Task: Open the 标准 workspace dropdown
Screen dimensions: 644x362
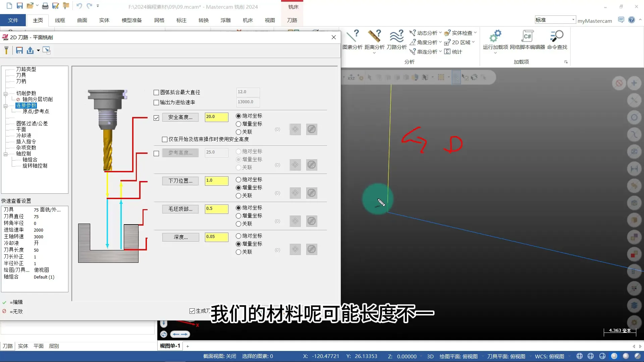Action: coord(573,19)
